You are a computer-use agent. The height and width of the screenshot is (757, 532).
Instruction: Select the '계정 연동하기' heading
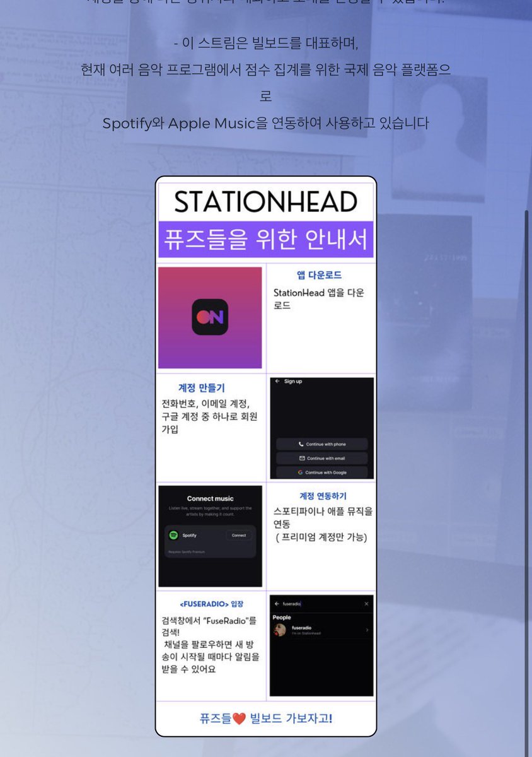323,496
